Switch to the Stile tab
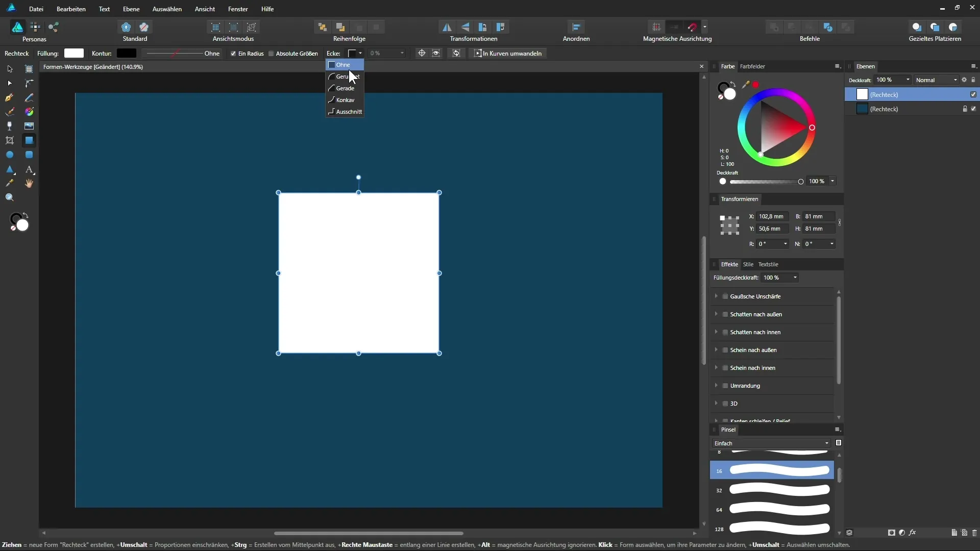Image resolution: width=980 pixels, height=551 pixels. tap(748, 264)
